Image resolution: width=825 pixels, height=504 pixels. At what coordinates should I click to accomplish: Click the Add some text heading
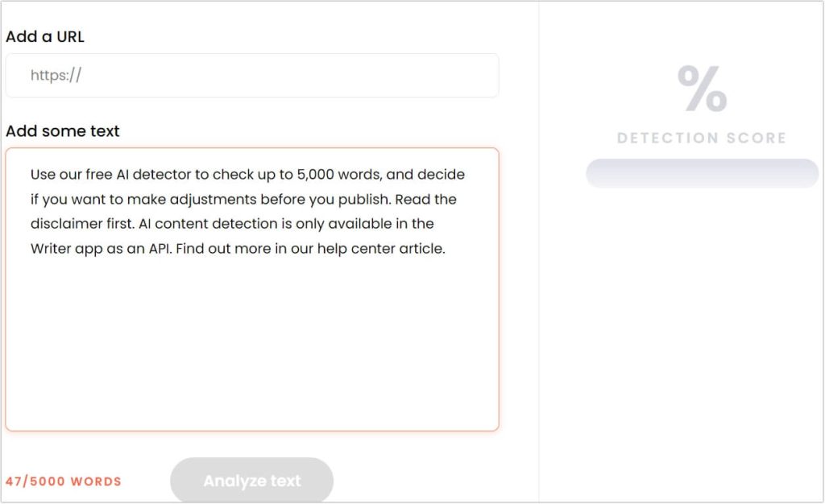62,130
